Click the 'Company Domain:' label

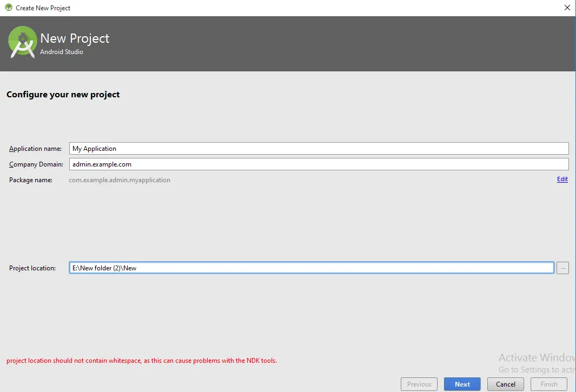36,164
